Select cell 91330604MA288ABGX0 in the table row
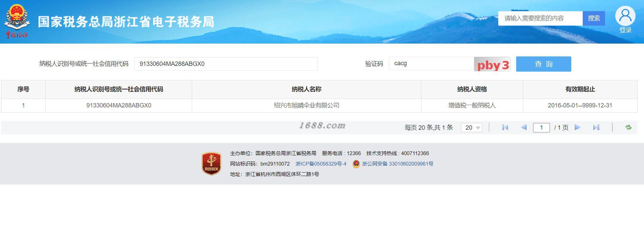 coord(119,105)
